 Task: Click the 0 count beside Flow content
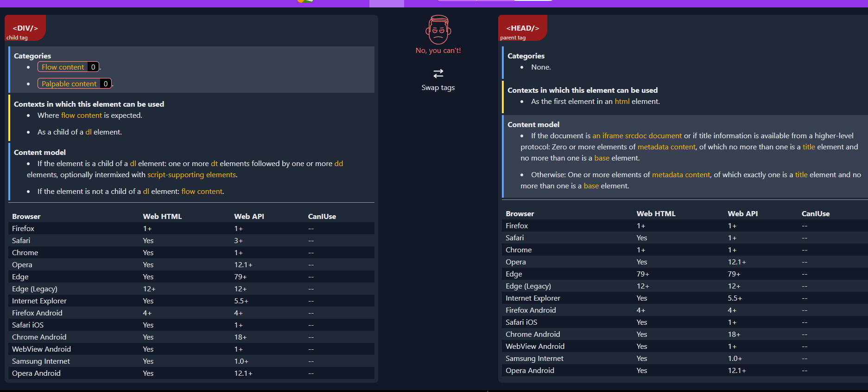pyautogui.click(x=93, y=67)
